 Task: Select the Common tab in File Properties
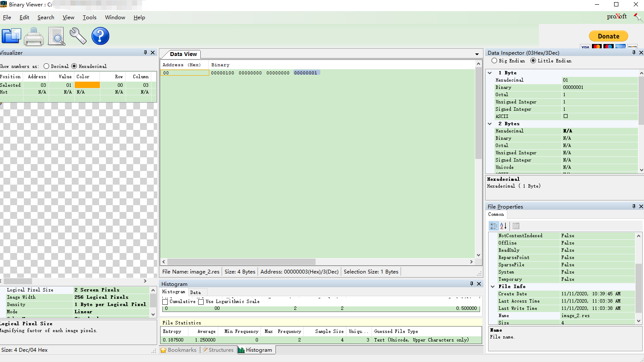point(496,215)
